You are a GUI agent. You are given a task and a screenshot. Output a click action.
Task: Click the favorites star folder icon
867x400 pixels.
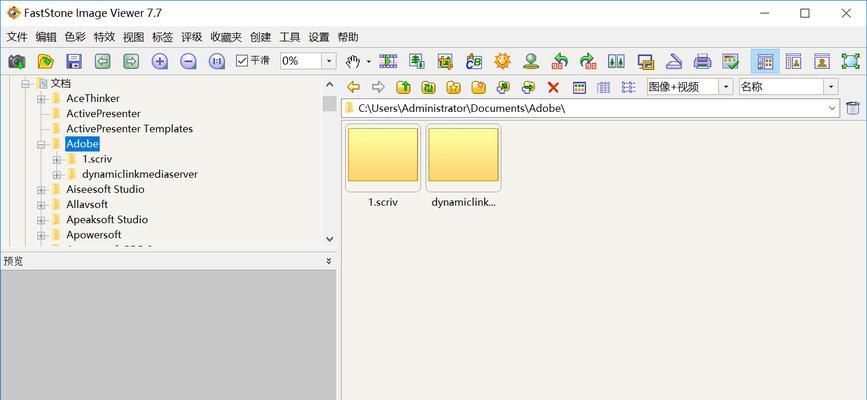(453, 87)
